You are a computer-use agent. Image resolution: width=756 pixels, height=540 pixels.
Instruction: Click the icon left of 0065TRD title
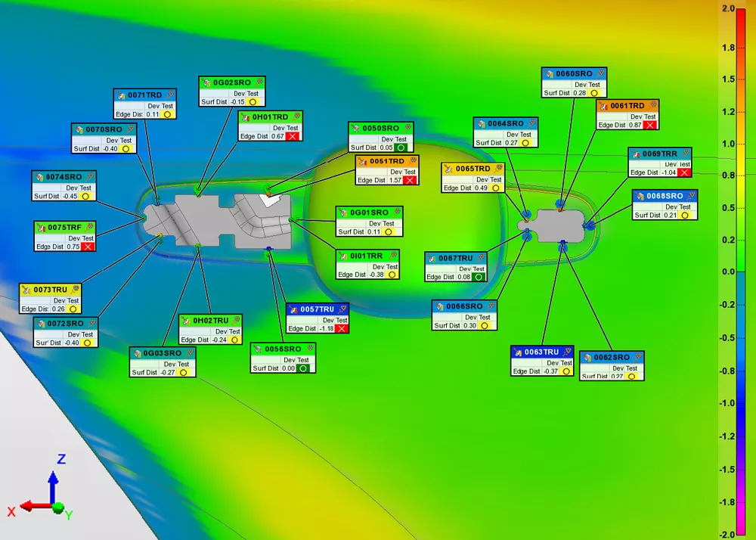(x=449, y=169)
